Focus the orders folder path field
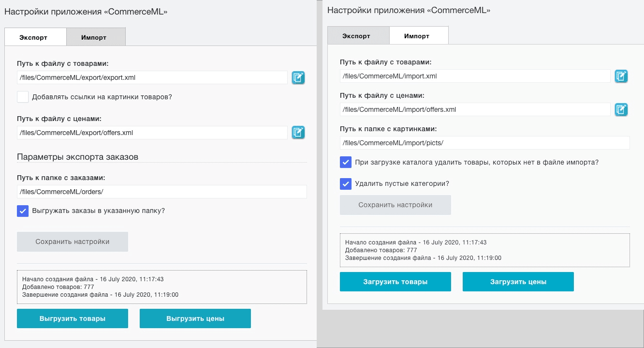The image size is (644, 348). (162, 192)
